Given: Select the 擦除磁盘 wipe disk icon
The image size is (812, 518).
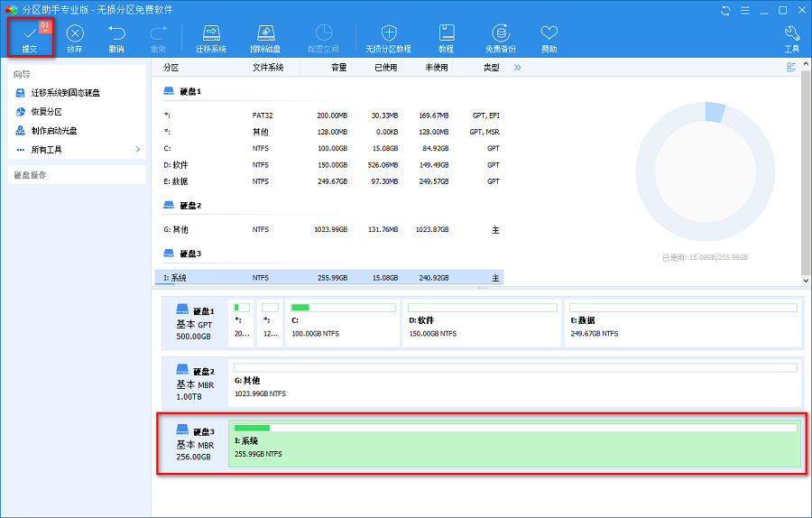Looking at the screenshot, I should tap(265, 33).
